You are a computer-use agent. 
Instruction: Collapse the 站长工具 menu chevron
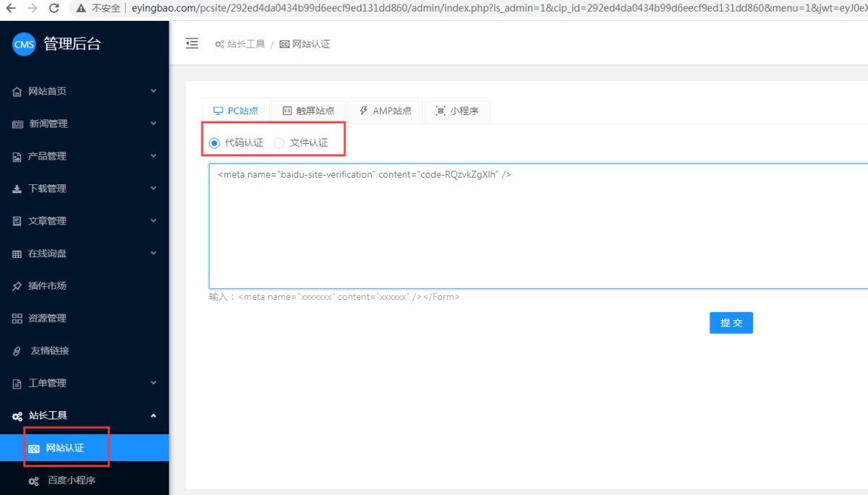click(x=153, y=416)
